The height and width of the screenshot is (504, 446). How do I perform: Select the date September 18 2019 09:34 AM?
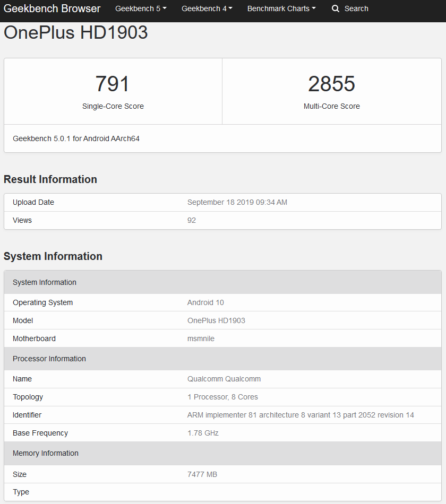(x=237, y=202)
